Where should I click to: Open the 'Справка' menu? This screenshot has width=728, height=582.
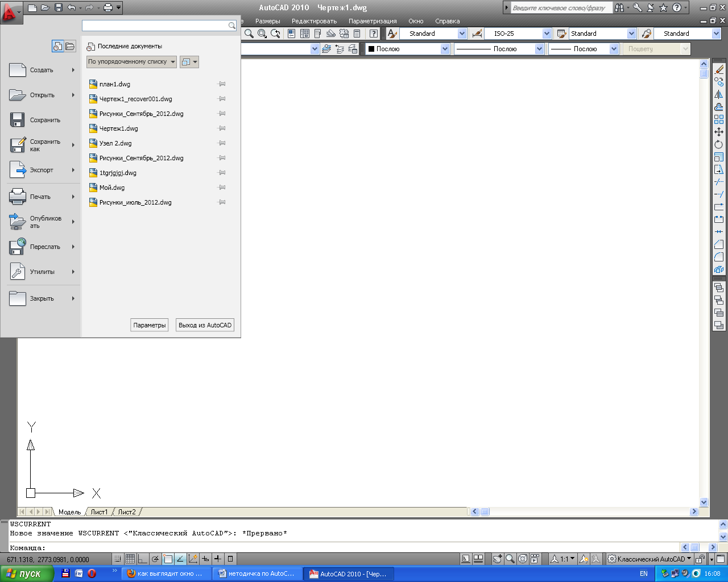click(448, 21)
